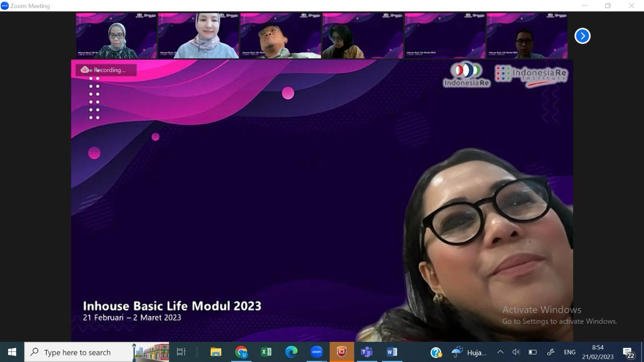Open Task View from taskbar
Image resolution: width=644 pixels, height=362 pixels.
[181, 352]
